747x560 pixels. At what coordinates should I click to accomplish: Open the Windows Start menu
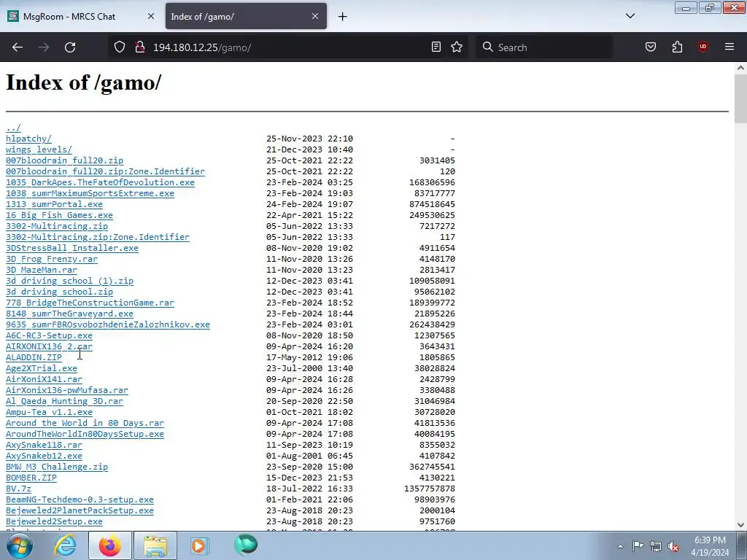(x=19, y=545)
